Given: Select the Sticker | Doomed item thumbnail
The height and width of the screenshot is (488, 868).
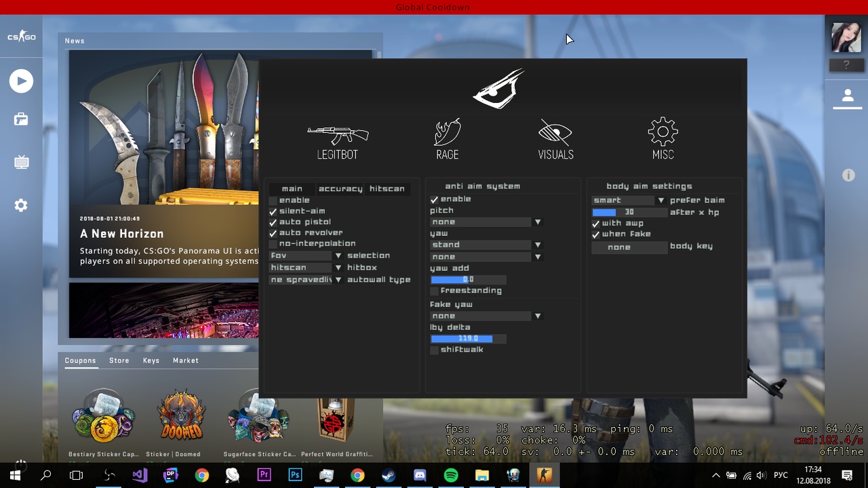Looking at the screenshot, I should (x=181, y=415).
